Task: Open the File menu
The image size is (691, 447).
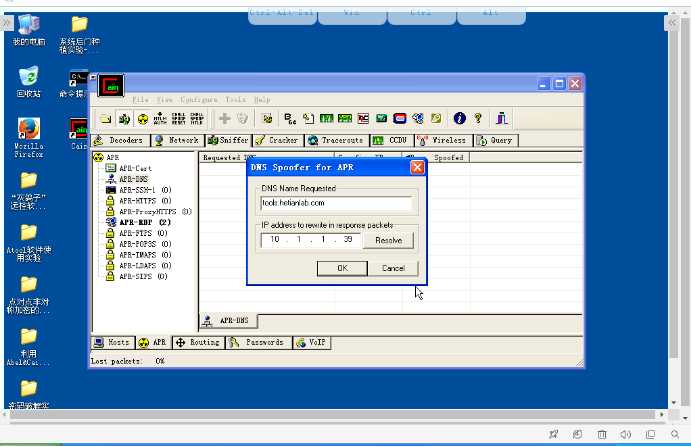Action: pyautogui.click(x=141, y=100)
